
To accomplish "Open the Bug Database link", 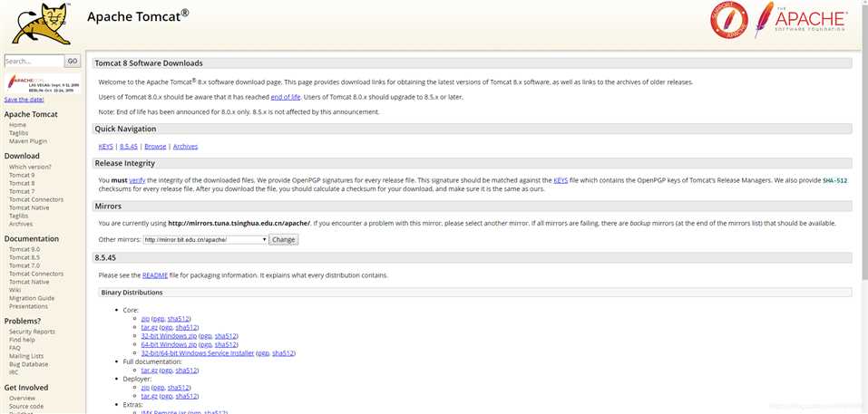I will pos(28,364).
